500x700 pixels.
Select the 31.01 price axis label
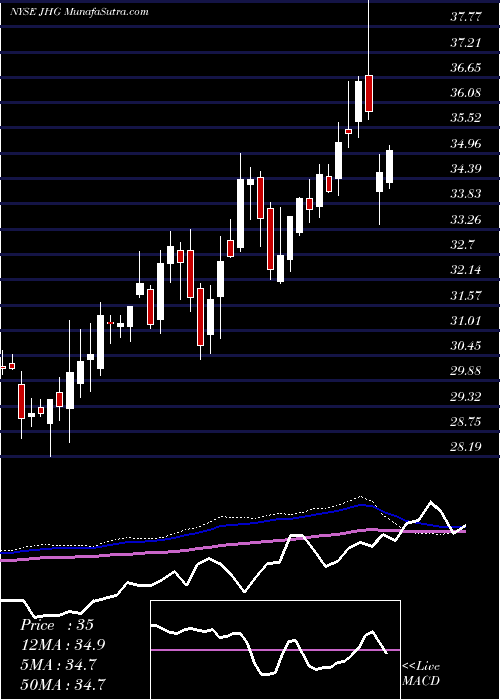tap(466, 320)
